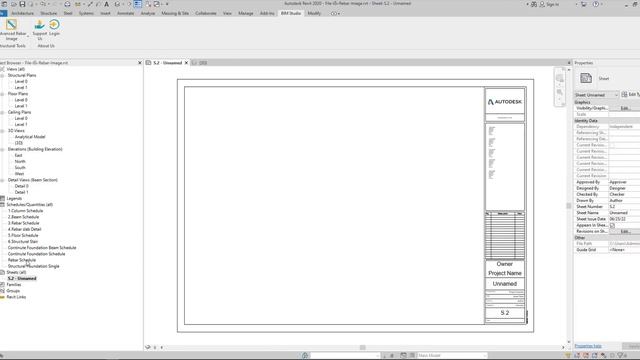The width and height of the screenshot is (640, 360).
Task: Open the Collaborate ribbon tab
Action: click(206, 13)
